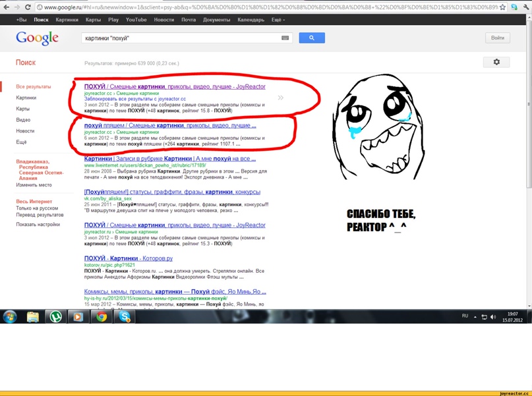Go forward using the browser forward arrow
This screenshot has height=396, width=532.
(x=17, y=7)
